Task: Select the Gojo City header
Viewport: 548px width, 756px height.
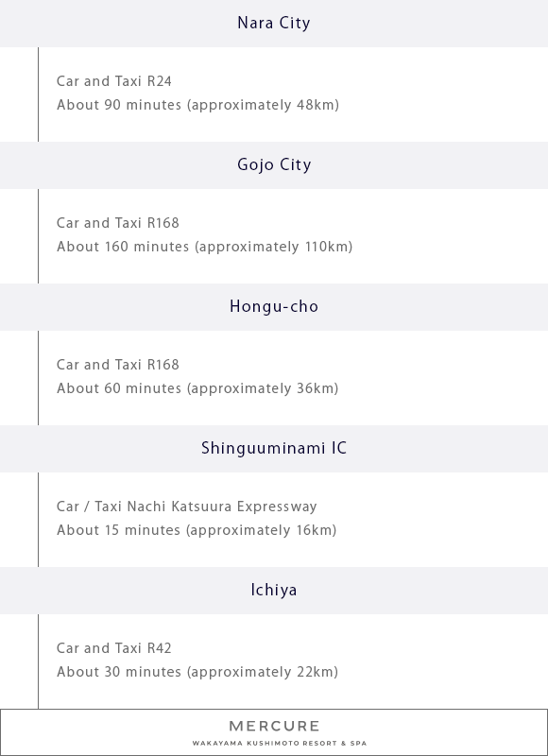Action: 274,164
